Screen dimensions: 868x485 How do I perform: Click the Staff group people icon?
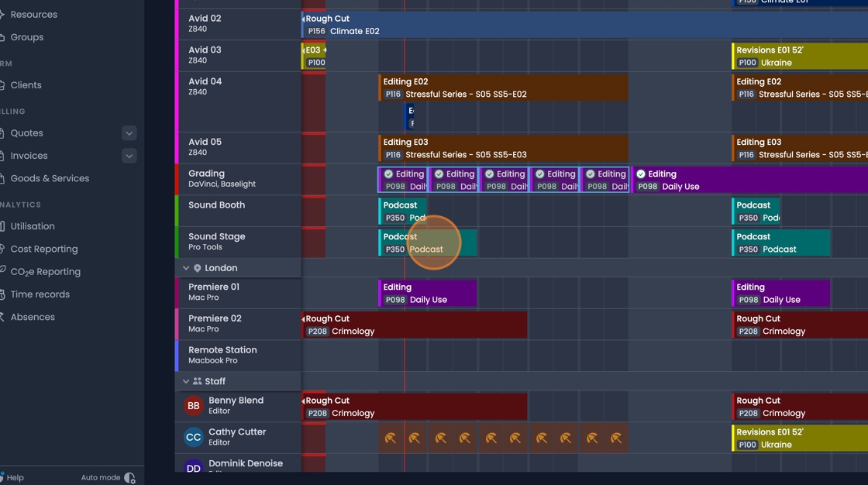click(198, 381)
